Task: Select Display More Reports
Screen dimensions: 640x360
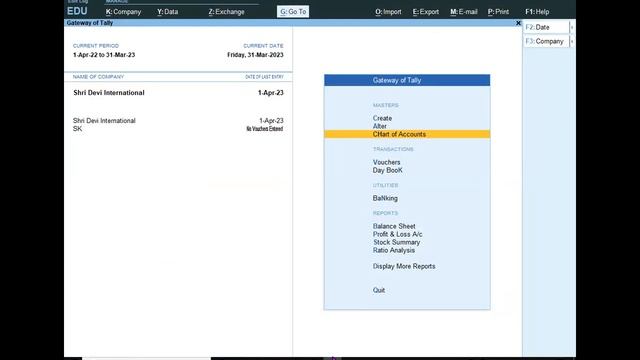Action: coord(404,266)
